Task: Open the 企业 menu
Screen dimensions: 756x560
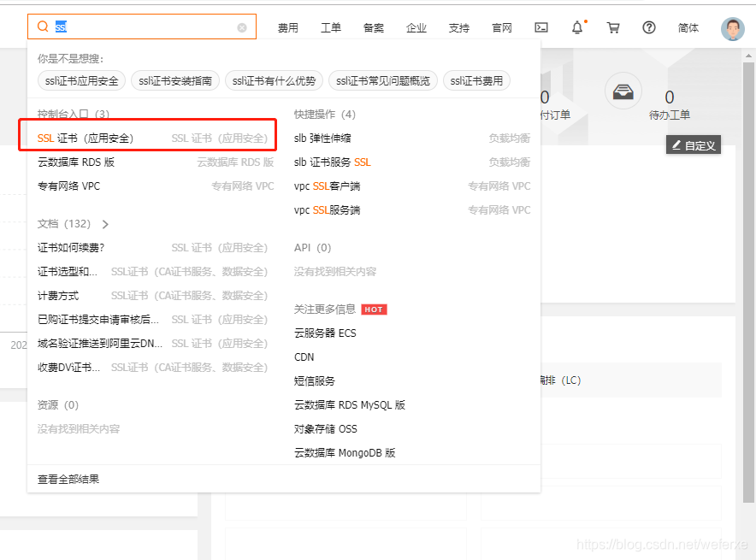Action: (x=416, y=28)
